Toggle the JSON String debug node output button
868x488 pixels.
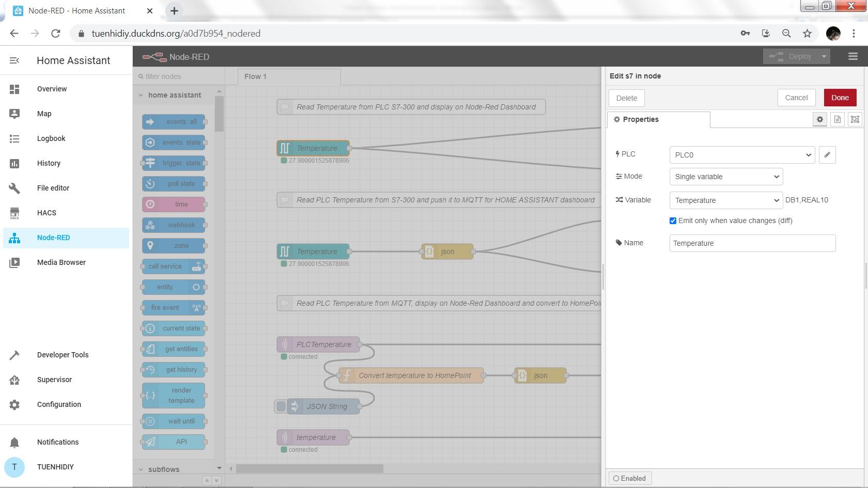pos(281,406)
